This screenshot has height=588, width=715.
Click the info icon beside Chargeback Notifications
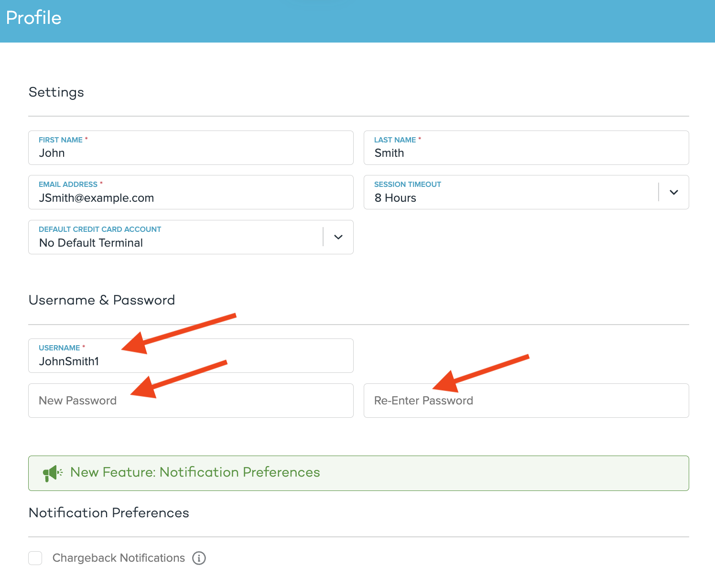[199, 558]
